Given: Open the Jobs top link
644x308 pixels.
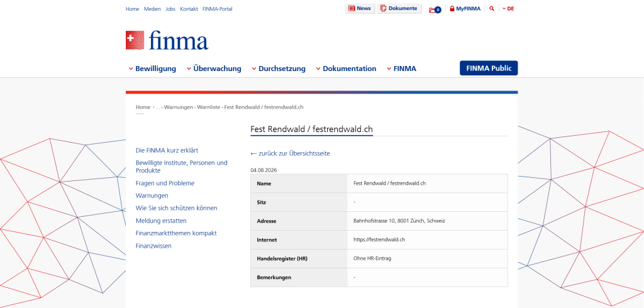Looking at the screenshot, I should tap(170, 9).
